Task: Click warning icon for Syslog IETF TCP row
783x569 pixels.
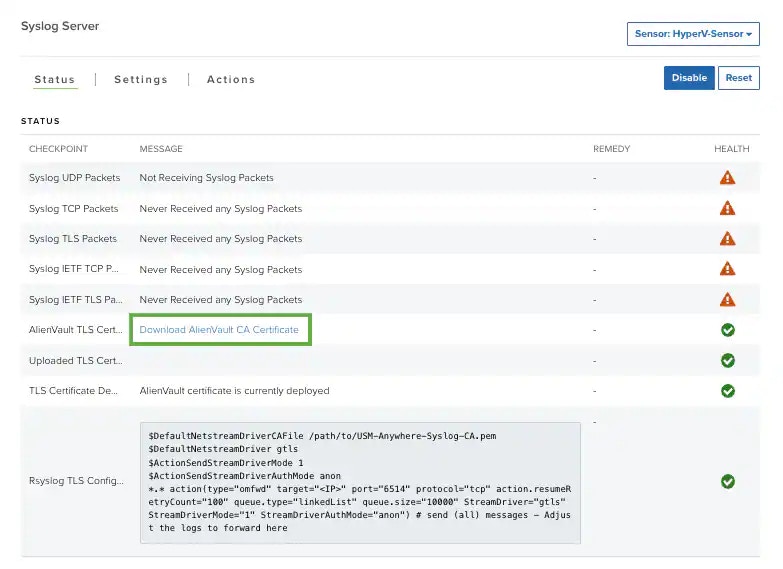Action: point(728,269)
